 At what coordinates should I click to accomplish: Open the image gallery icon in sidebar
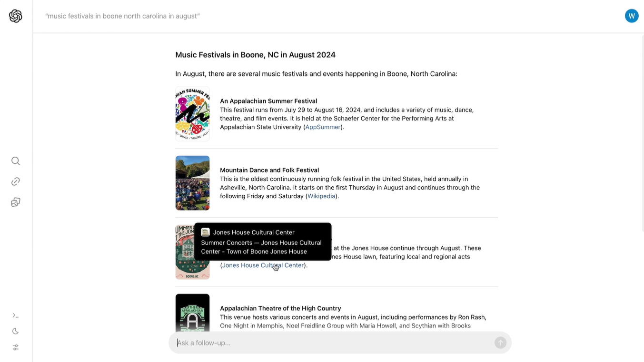[x=16, y=202]
